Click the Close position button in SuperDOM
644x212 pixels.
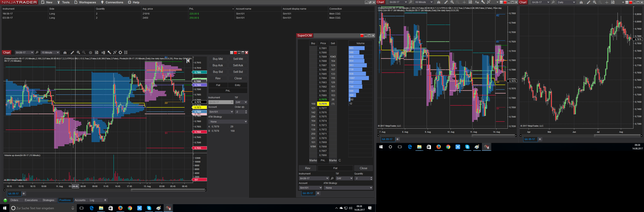coord(363,168)
